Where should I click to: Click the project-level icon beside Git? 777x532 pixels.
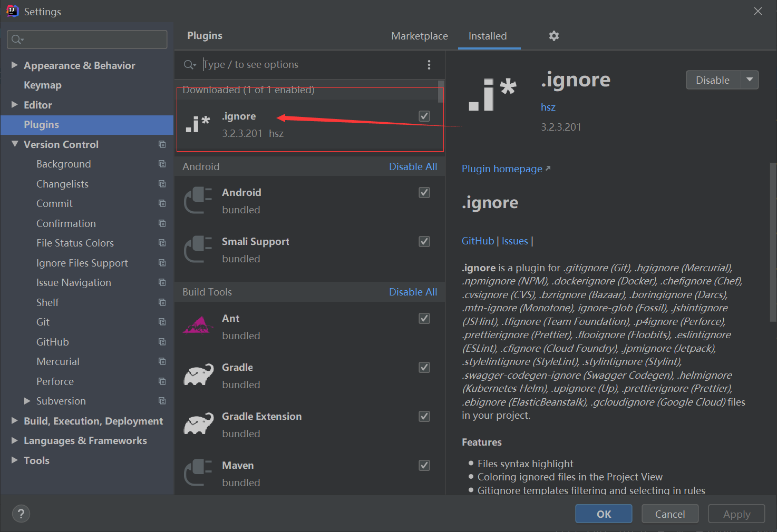click(162, 322)
